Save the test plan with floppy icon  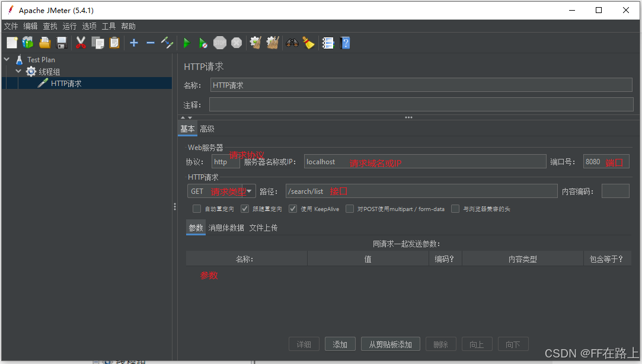click(62, 43)
